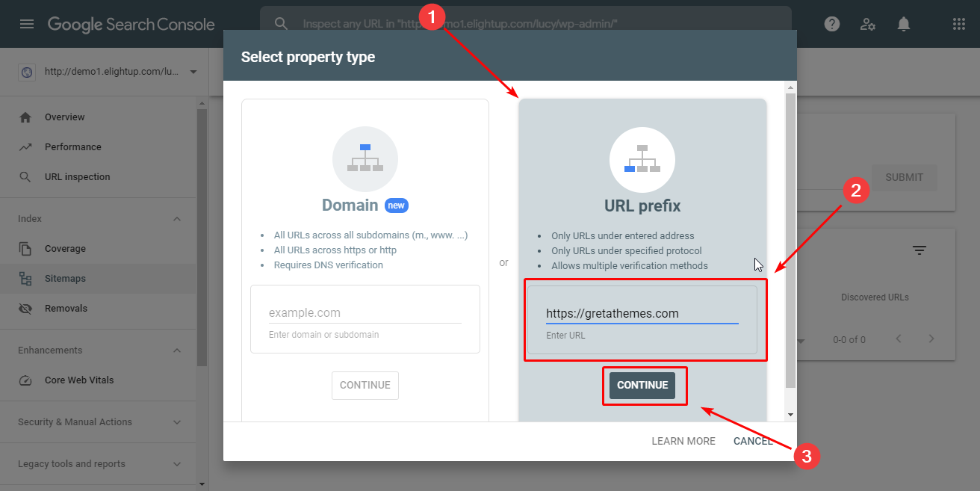The image size is (980, 491).
Task: Click CONTINUE under URL prefix
Action: click(x=642, y=386)
